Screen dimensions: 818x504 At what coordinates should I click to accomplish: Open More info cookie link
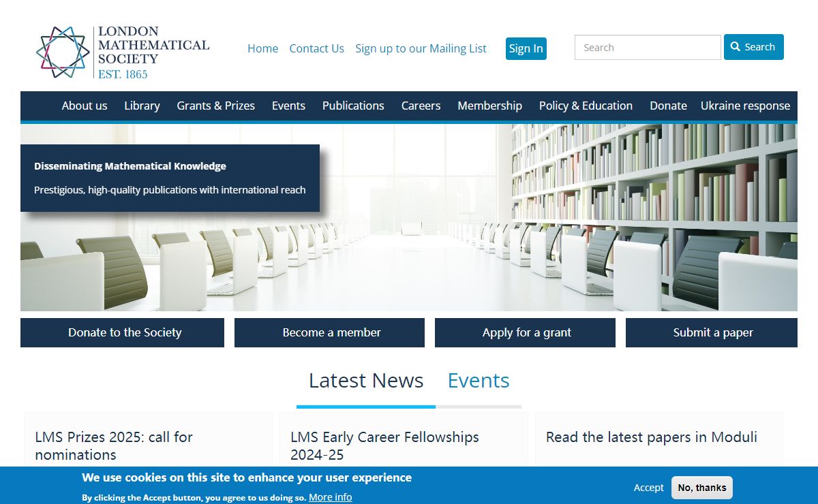pos(331,497)
